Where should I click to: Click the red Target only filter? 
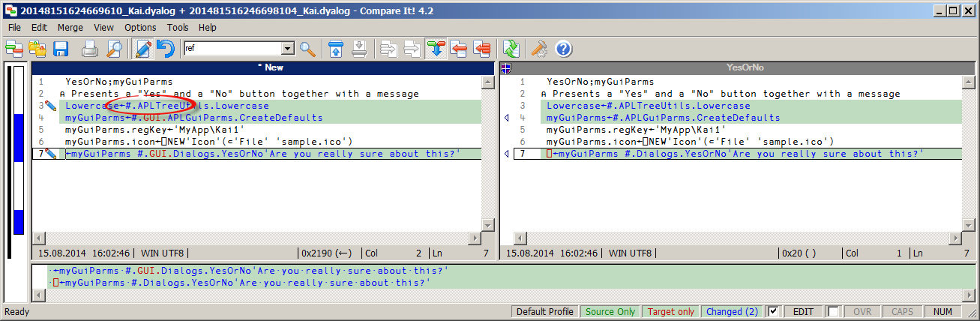671,312
